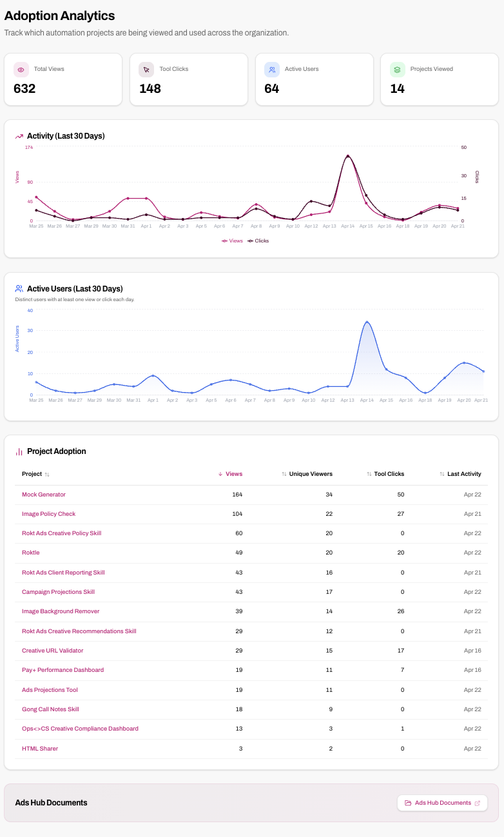This screenshot has height=837, width=504.
Task: Open the Roktle project link
Action: tap(31, 553)
